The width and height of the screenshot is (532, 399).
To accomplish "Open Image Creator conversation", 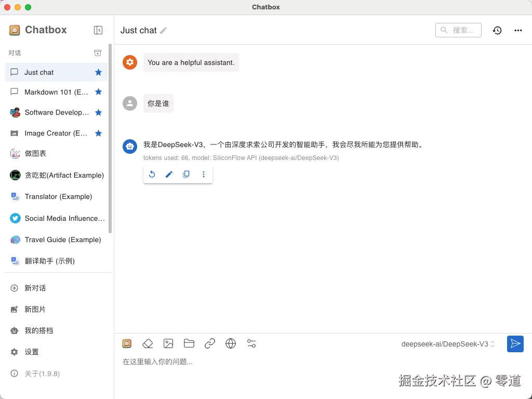I will click(x=56, y=134).
